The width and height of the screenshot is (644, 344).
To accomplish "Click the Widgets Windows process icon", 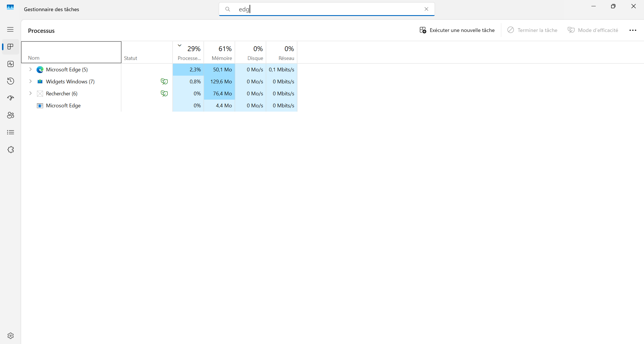I will [x=40, y=82].
